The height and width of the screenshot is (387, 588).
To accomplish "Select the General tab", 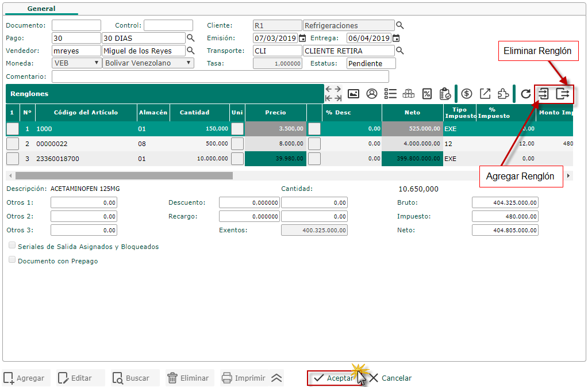I will pyautogui.click(x=41, y=9).
